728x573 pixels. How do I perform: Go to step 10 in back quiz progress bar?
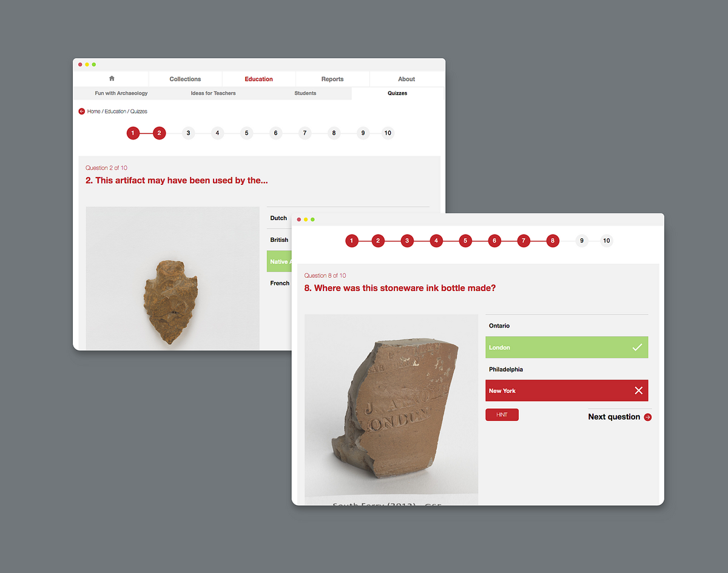point(388,133)
